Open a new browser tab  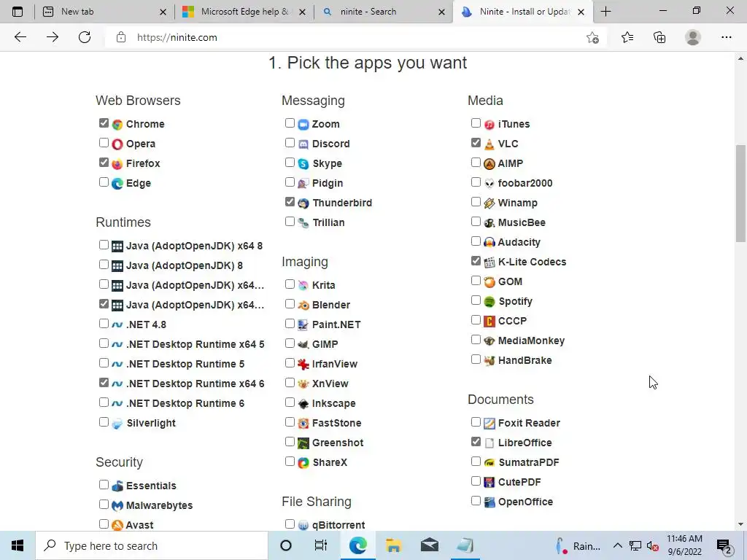(606, 12)
